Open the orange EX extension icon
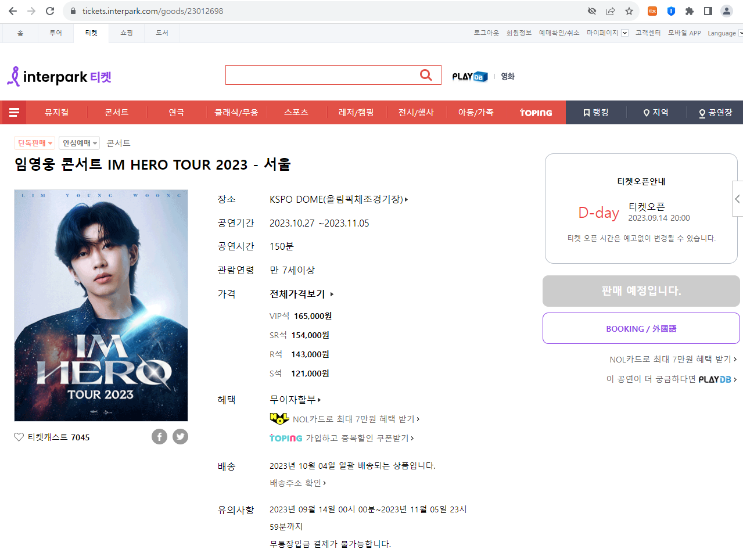Image resolution: width=743 pixels, height=560 pixels. pyautogui.click(x=652, y=11)
